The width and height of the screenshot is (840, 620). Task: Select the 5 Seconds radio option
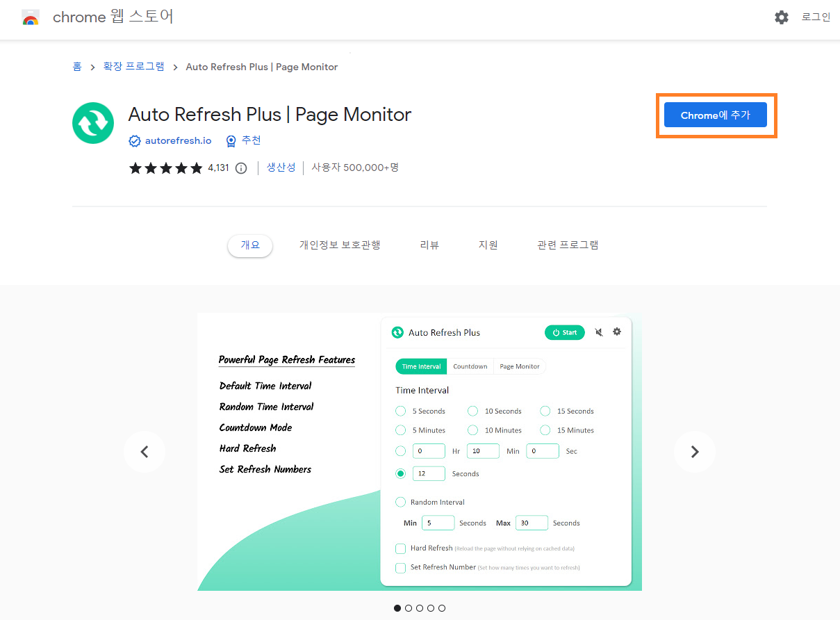pyautogui.click(x=400, y=411)
